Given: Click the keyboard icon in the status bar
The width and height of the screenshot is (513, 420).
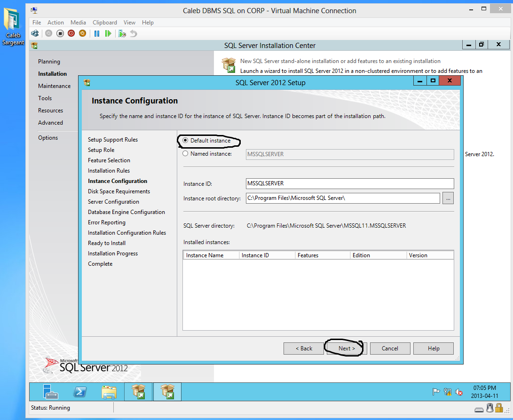Looking at the screenshot, I should pyautogui.click(x=479, y=410).
